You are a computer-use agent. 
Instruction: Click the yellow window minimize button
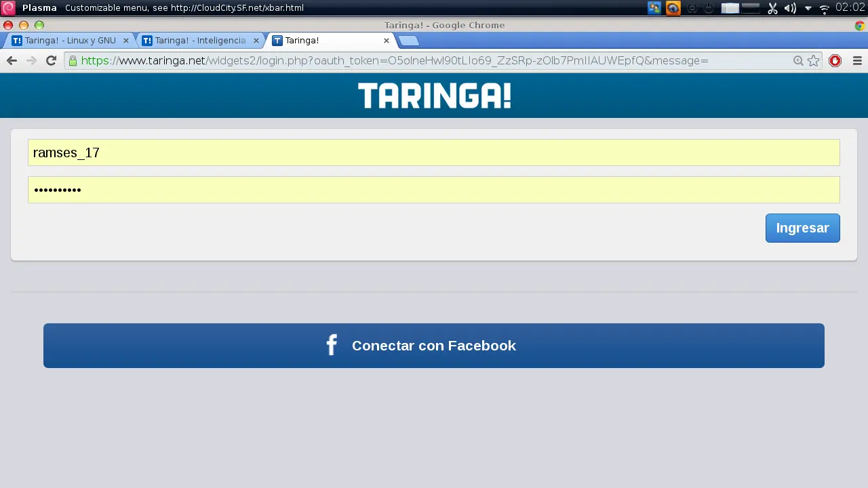(x=24, y=26)
